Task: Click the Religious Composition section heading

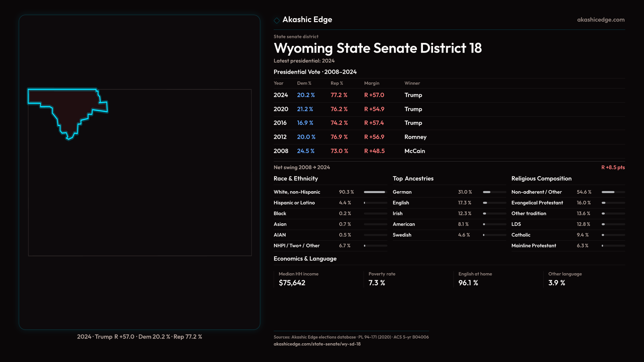Action: (x=541, y=179)
